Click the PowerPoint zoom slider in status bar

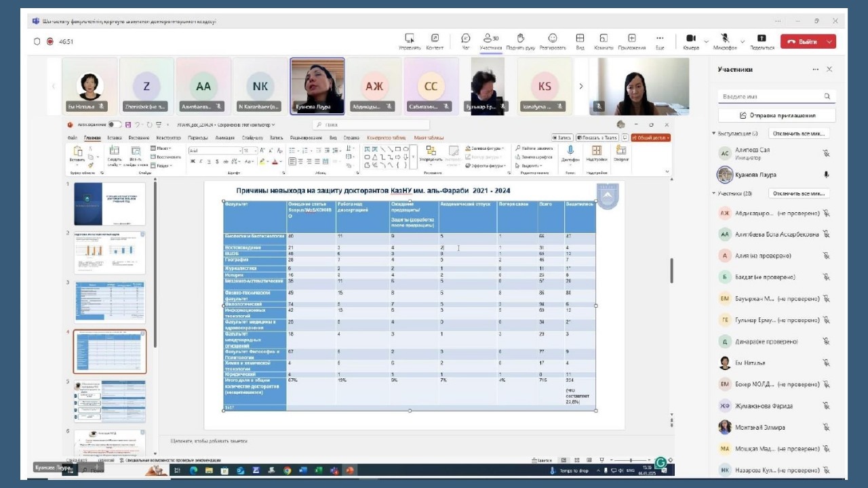tap(630, 460)
